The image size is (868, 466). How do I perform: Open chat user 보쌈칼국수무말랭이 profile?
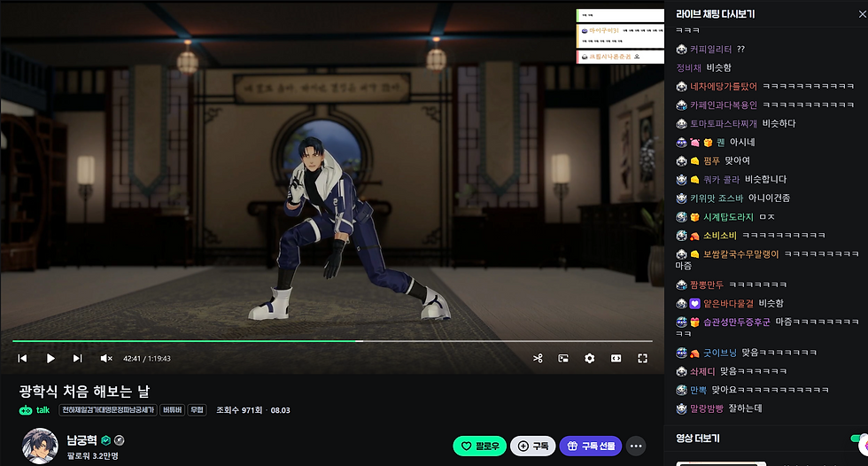click(740, 254)
